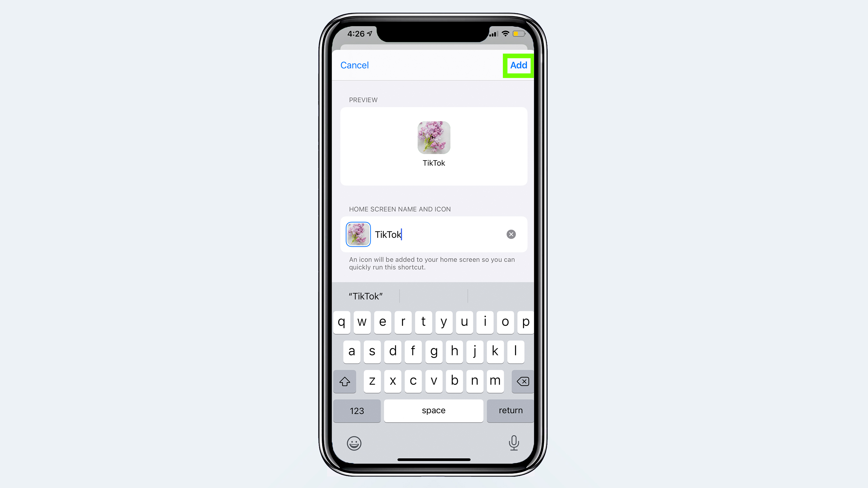Clear the TikTok name input field
The image size is (868, 488).
[x=511, y=234]
